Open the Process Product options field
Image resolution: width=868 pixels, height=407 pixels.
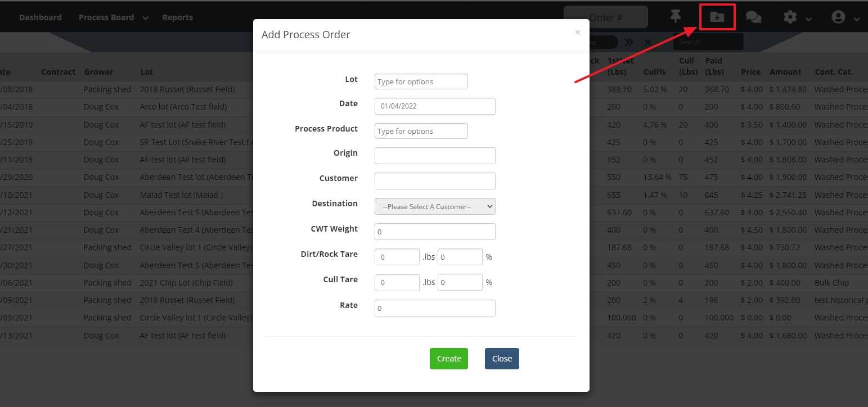click(x=421, y=131)
